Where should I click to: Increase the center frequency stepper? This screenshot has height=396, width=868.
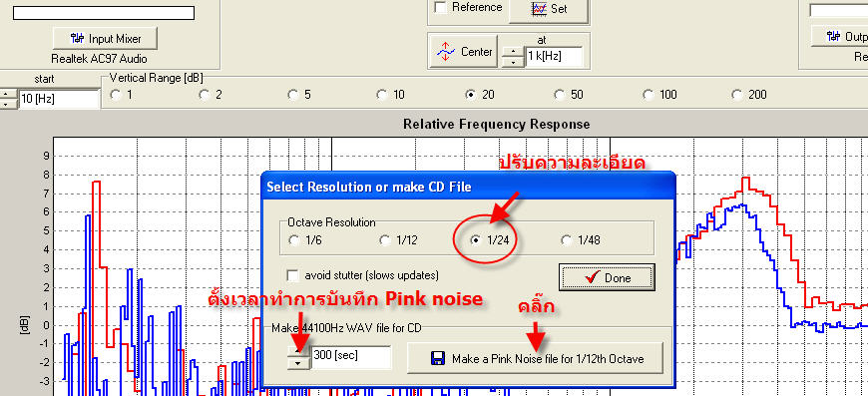[x=513, y=52]
